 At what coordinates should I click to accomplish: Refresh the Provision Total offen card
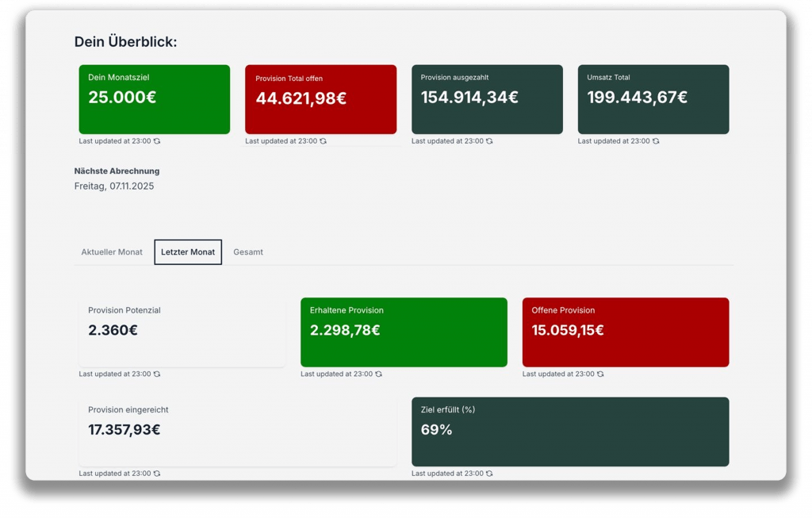pos(324,141)
